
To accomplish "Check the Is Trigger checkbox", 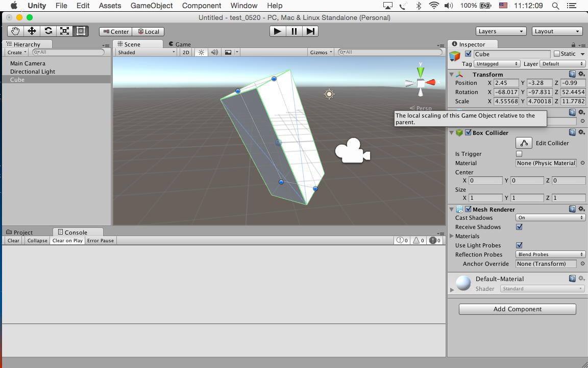I will (519, 154).
